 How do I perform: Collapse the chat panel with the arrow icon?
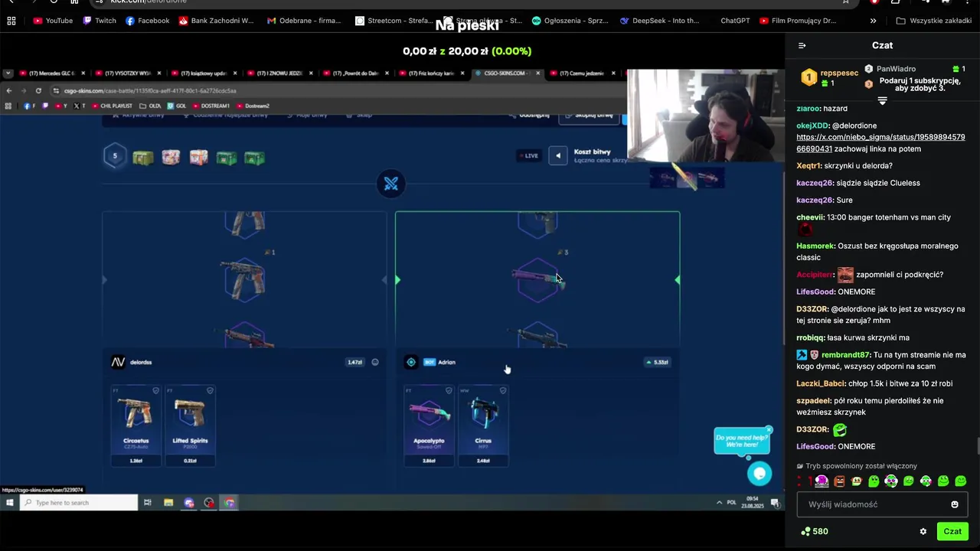click(802, 45)
